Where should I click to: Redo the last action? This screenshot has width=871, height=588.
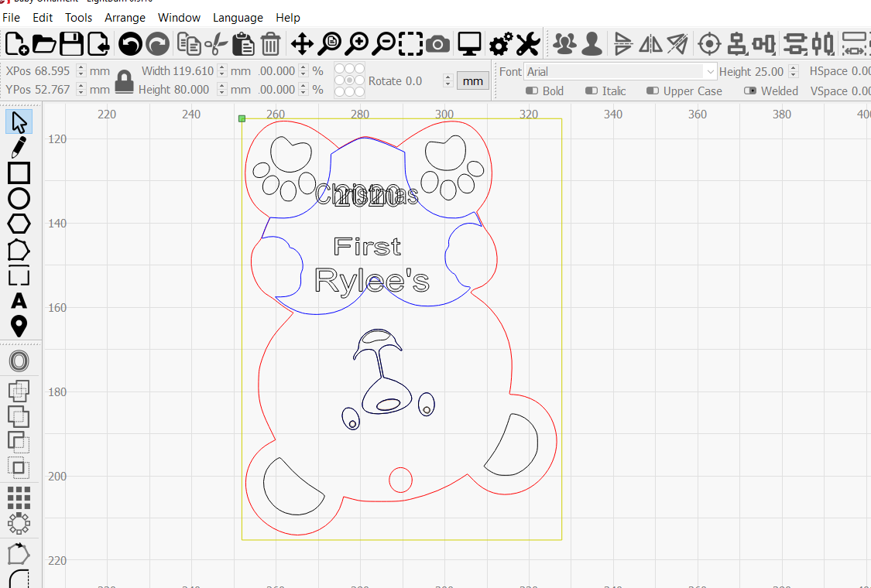click(x=158, y=44)
